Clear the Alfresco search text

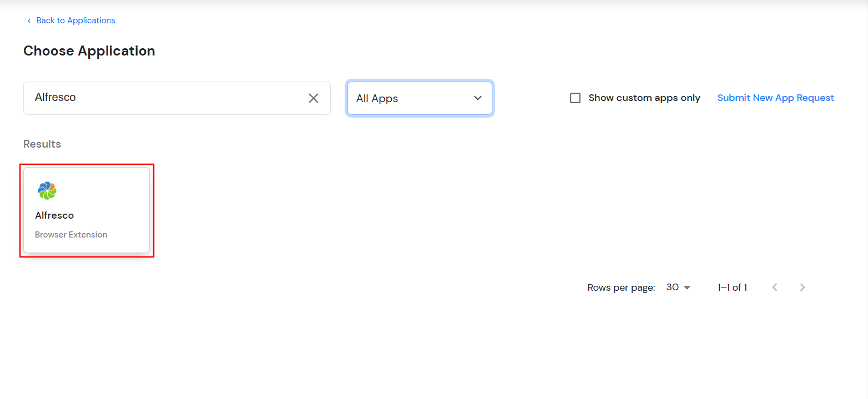click(x=314, y=98)
